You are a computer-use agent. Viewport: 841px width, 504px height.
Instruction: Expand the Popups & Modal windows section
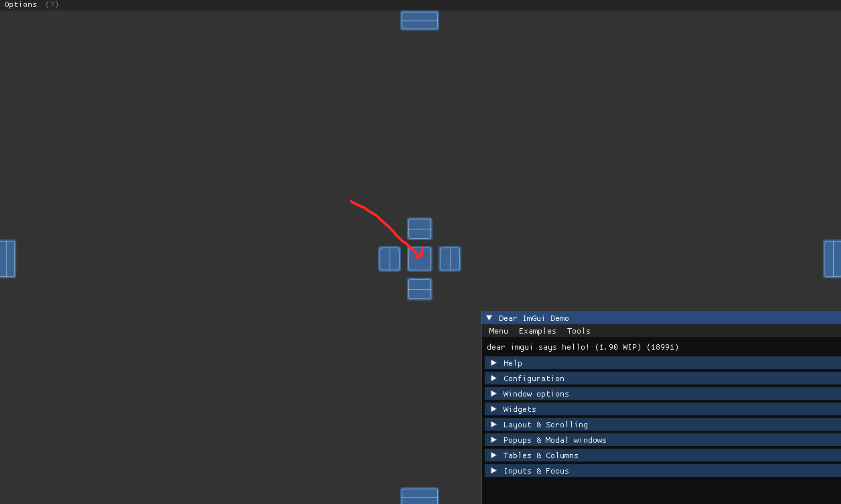coord(555,440)
